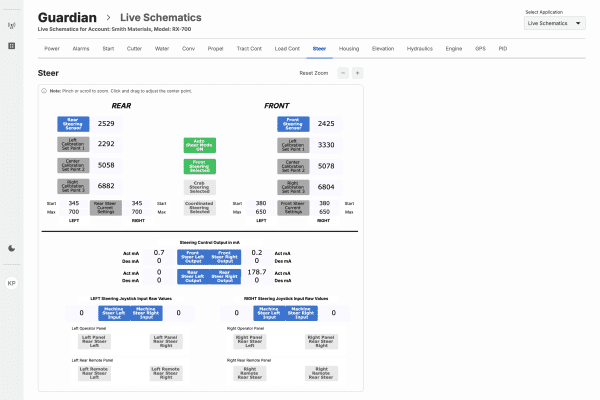Switch to the Power tab
Image resolution: width=600 pixels, height=400 pixels.
52,49
